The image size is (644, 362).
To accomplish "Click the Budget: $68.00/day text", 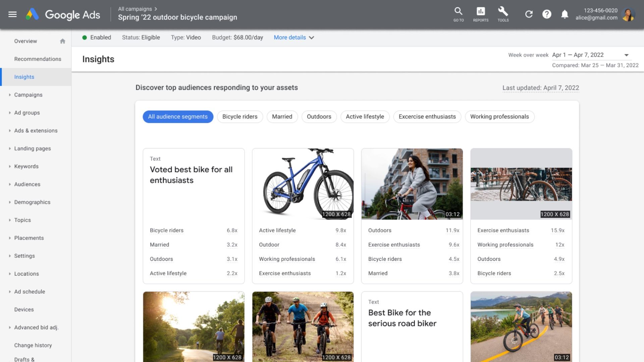I will [237, 38].
